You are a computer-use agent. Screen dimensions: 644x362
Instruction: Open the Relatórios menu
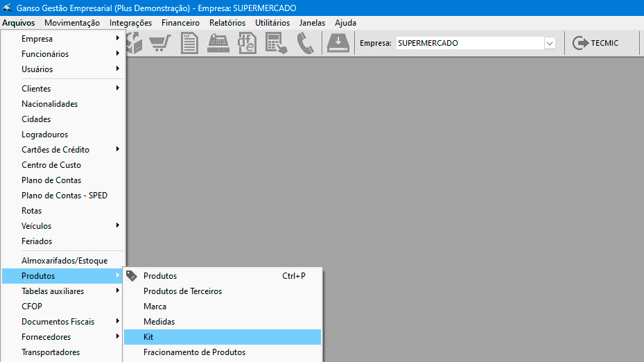(227, 23)
